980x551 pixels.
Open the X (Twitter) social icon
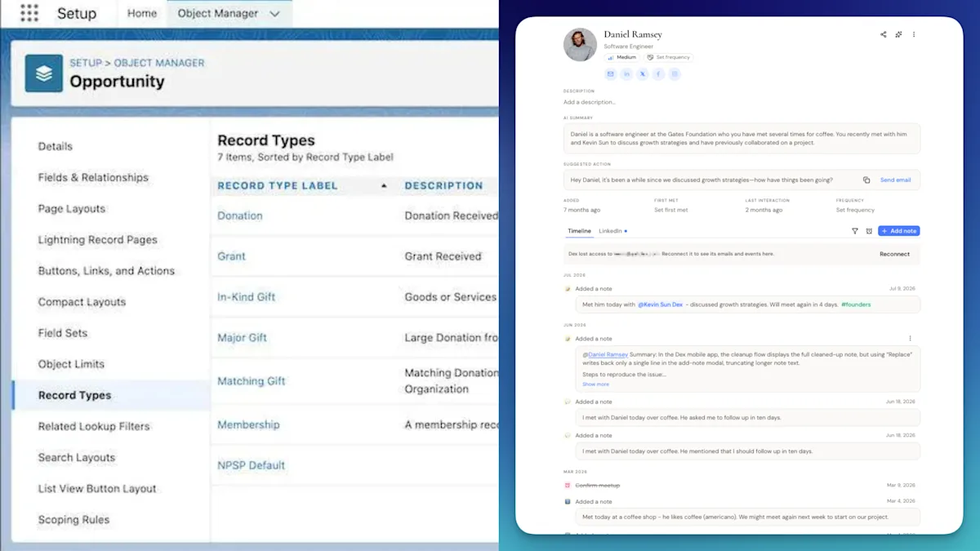pos(643,74)
